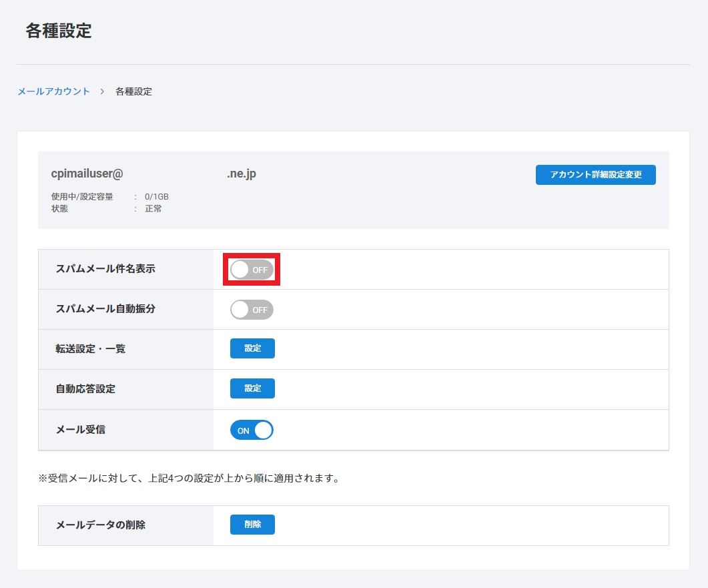Click the 状態 正常 status line
This screenshot has width=708, height=588.
point(106,208)
